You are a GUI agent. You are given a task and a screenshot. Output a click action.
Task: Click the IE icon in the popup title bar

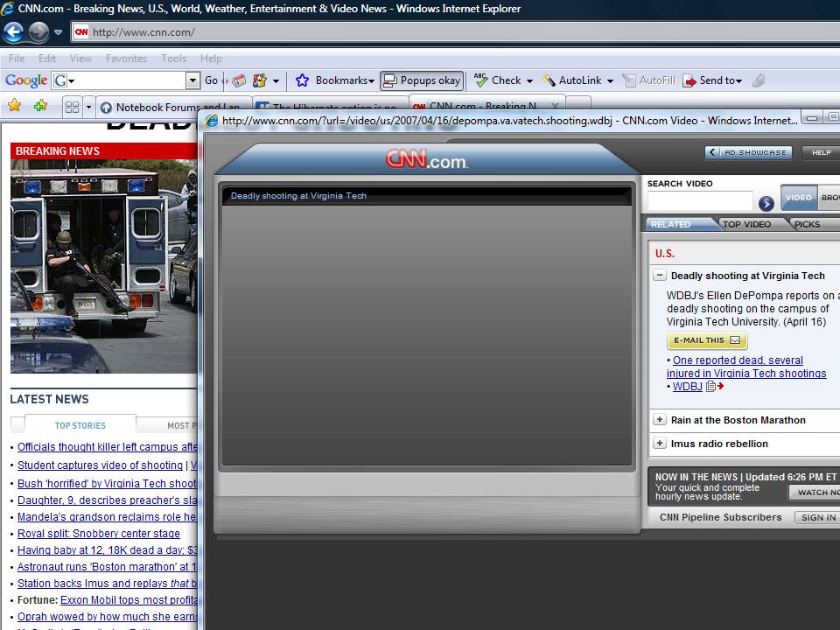tap(212, 121)
